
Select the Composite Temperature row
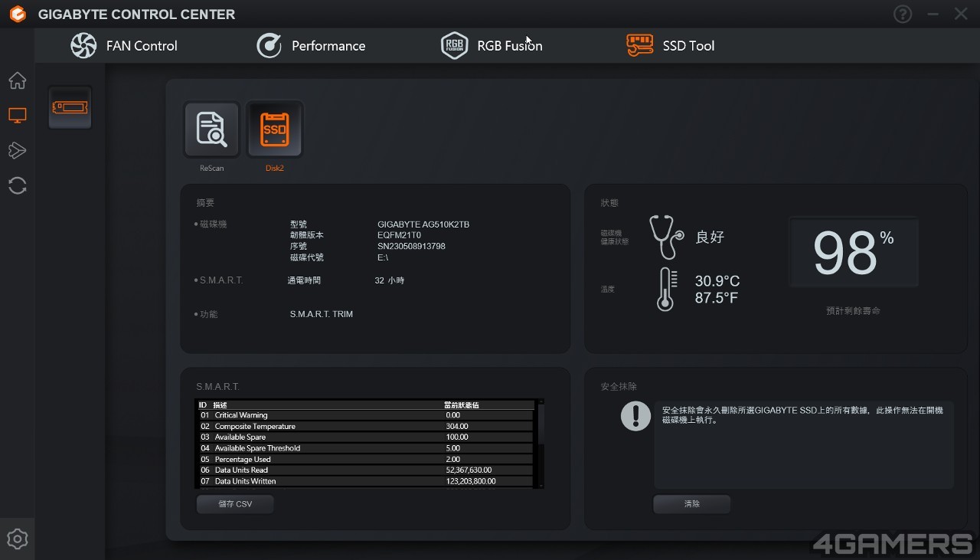tap(366, 426)
